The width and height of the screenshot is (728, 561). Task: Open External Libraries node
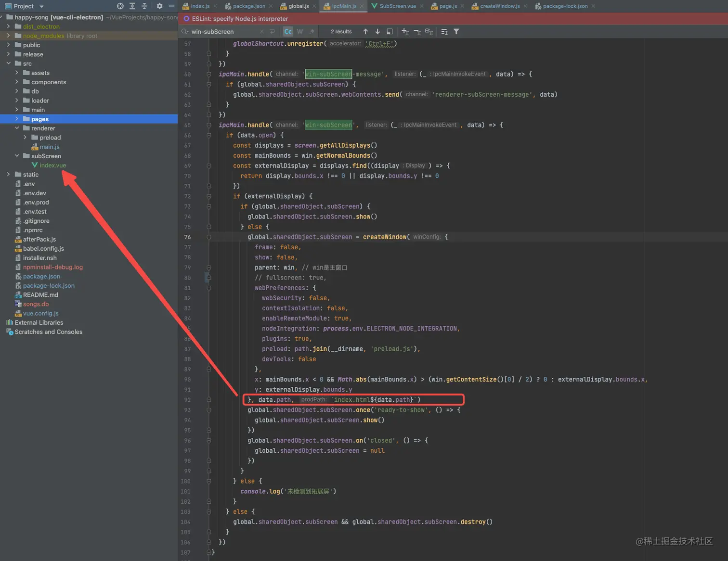[39, 322]
